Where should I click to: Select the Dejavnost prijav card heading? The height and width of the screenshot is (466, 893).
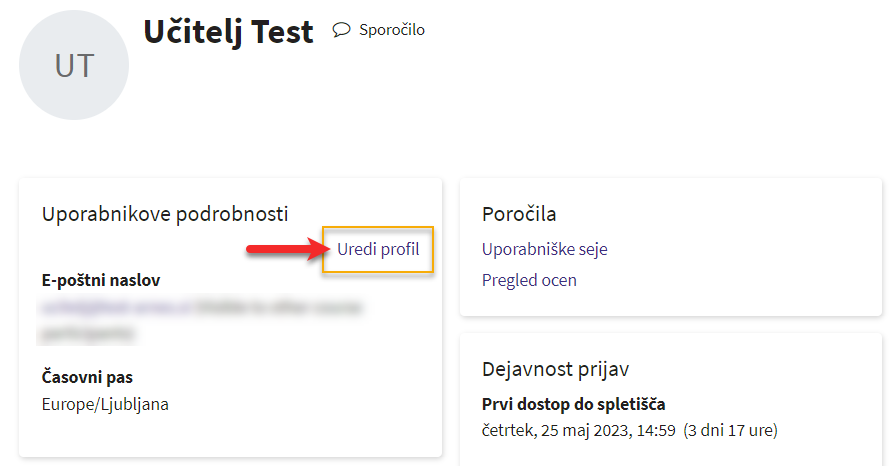click(555, 369)
